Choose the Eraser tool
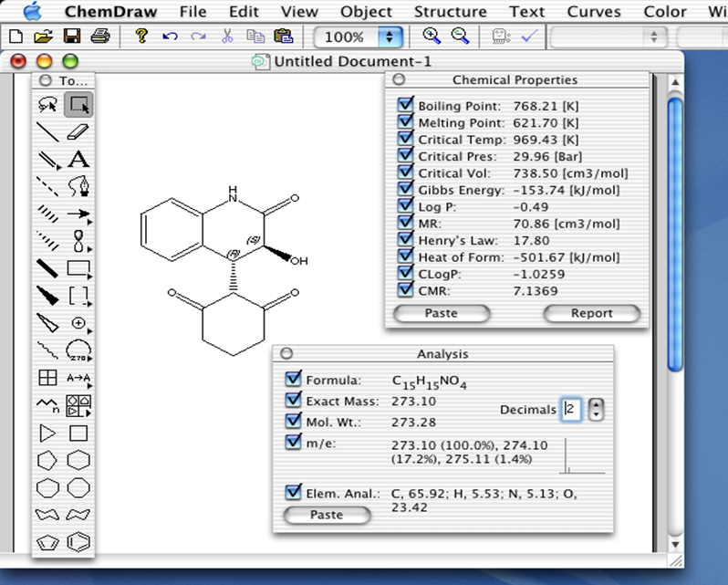Screen dimensions: 728x585 78,131
